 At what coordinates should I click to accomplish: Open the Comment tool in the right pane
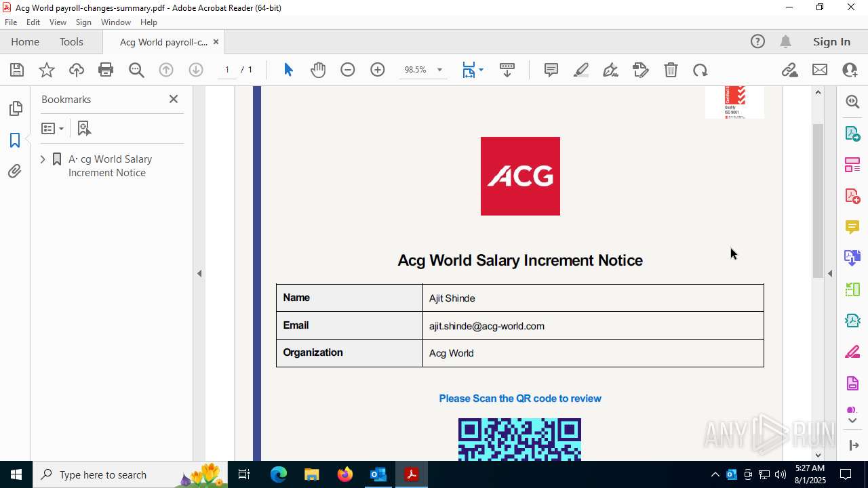tap(852, 226)
